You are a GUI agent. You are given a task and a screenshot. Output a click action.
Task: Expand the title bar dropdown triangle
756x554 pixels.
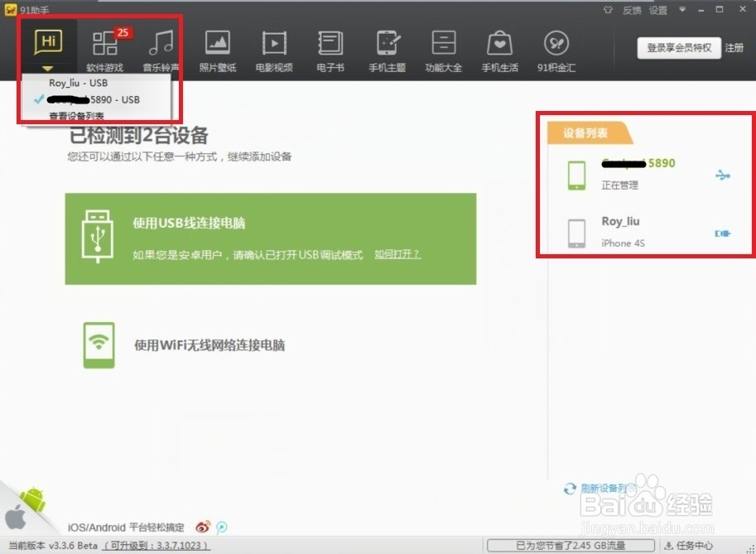tap(682, 9)
